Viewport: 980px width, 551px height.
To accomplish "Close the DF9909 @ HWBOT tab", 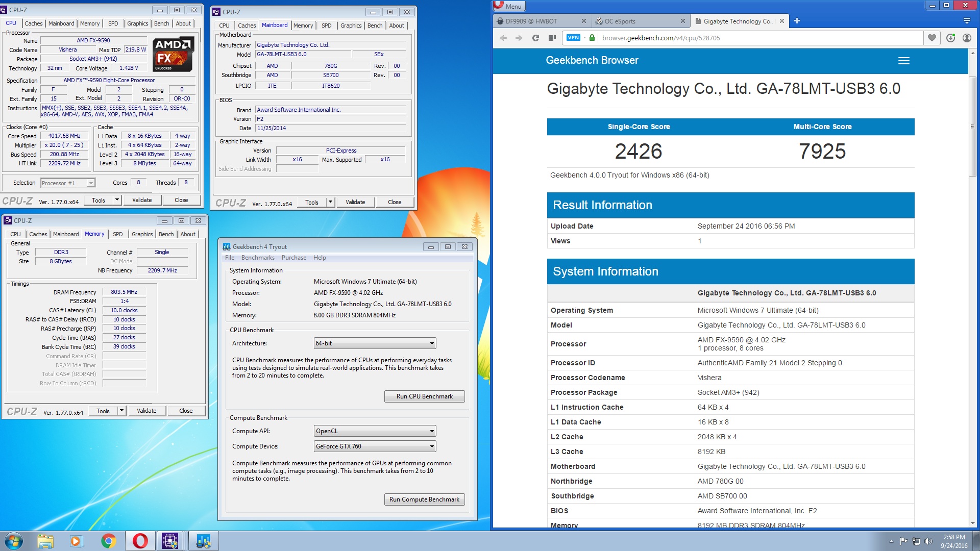I will point(584,21).
